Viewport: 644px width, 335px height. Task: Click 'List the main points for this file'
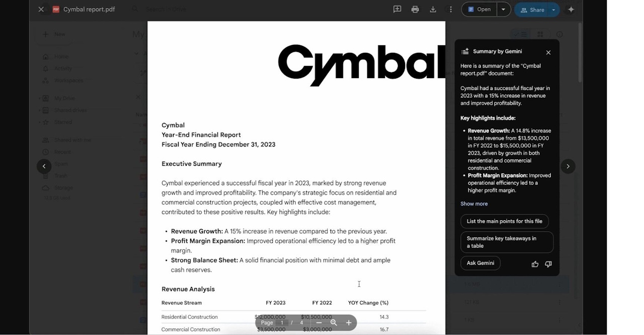(504, 221)
